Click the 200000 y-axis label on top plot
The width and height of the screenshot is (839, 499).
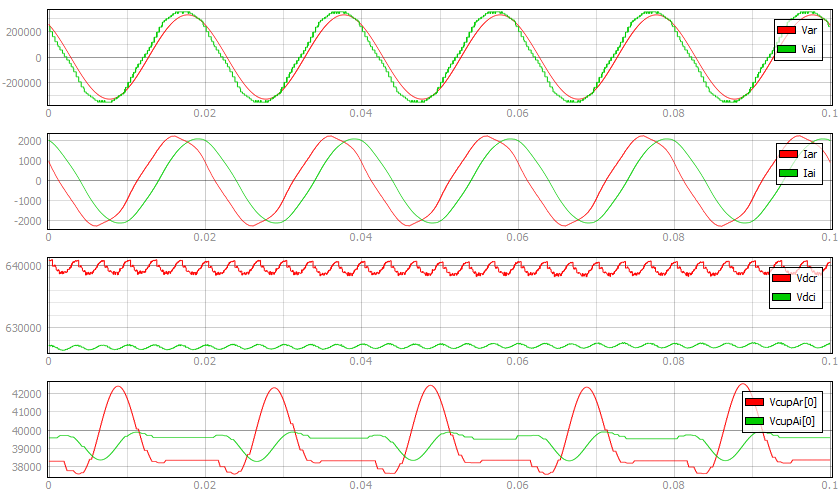(22, 32)
